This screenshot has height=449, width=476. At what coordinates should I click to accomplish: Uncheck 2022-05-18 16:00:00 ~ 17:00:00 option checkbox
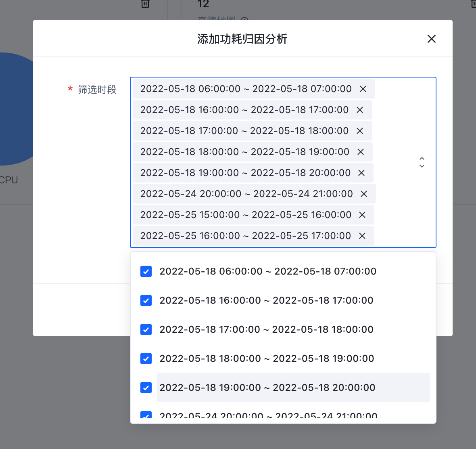(x=146, y=300)
